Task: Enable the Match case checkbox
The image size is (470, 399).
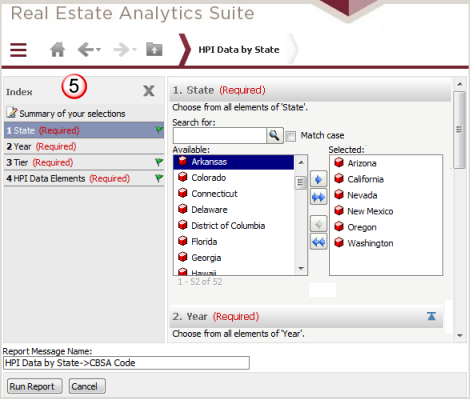Action: 291,136
